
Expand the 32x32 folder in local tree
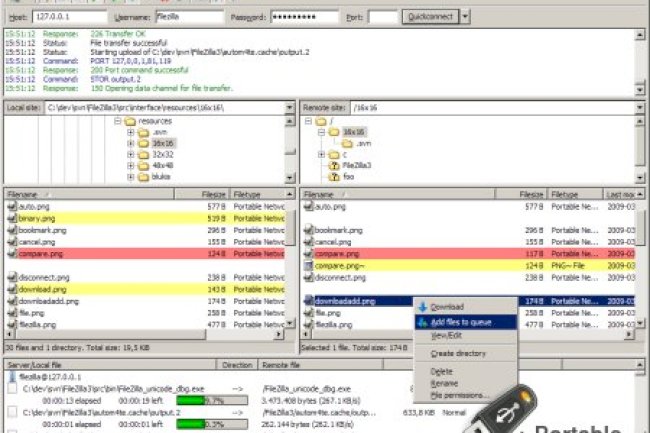click(x=131, y=155)
